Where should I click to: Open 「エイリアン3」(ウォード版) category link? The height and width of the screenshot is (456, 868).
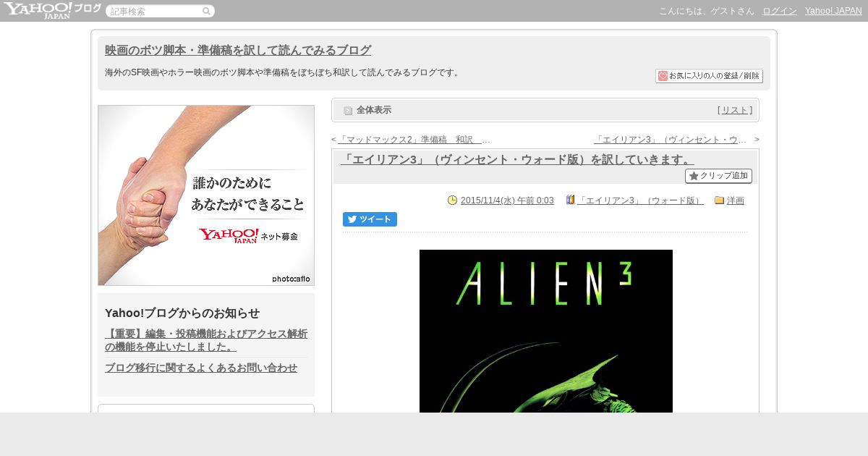(640, 200)
